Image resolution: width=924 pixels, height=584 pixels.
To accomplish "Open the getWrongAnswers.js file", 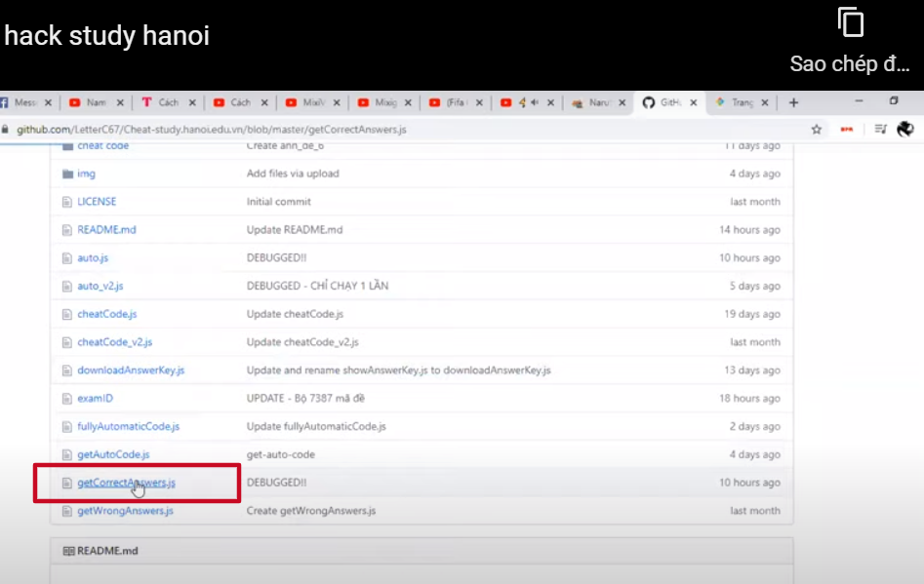I will pos(125,511).
